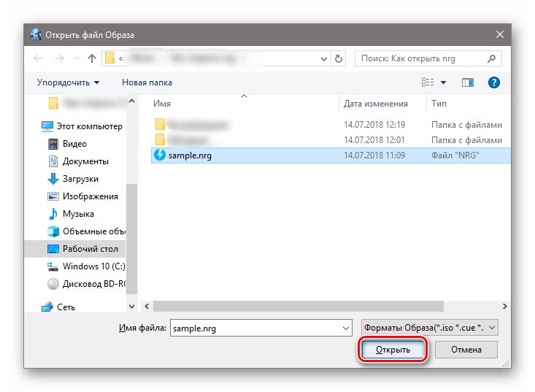Open the view options dropdown arrow

click(443, 82)
